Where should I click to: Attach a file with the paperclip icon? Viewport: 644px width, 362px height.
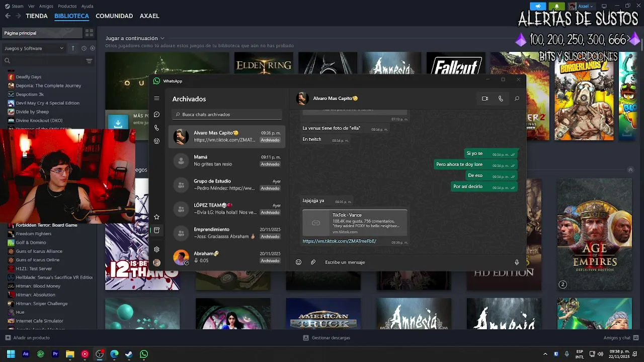[x=313, y=262]
